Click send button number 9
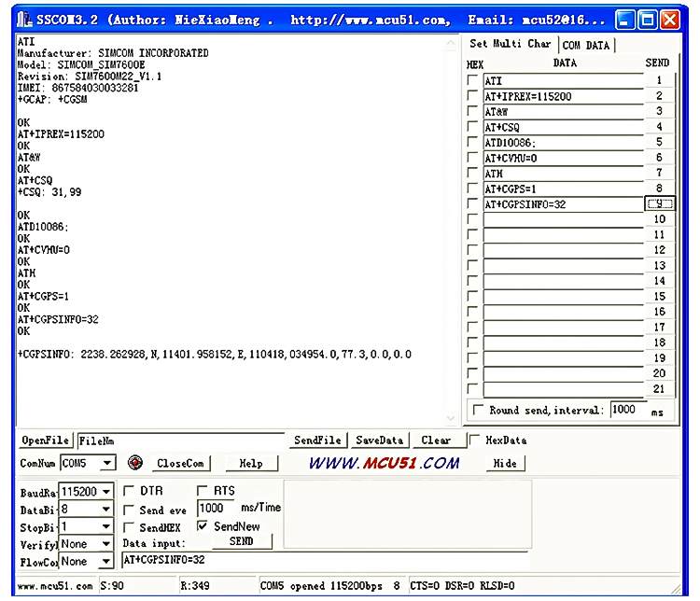700x601 pixels. (659, 203)
